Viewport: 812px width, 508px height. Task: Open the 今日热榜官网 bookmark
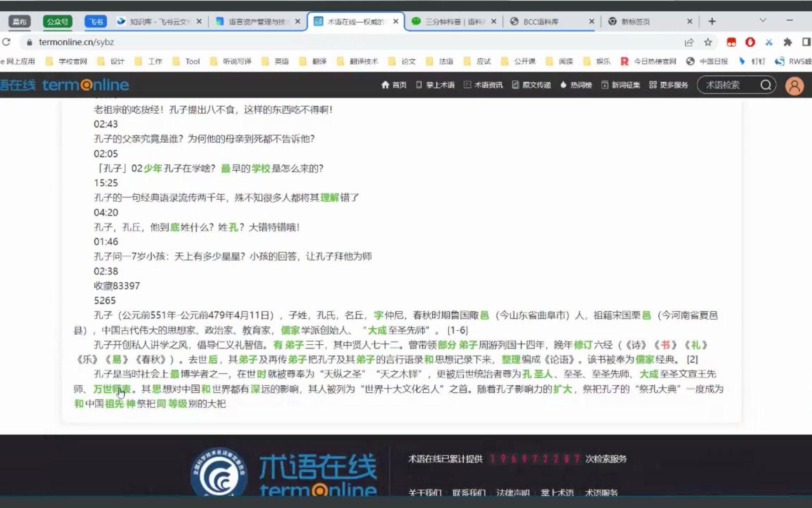[649, 62]
